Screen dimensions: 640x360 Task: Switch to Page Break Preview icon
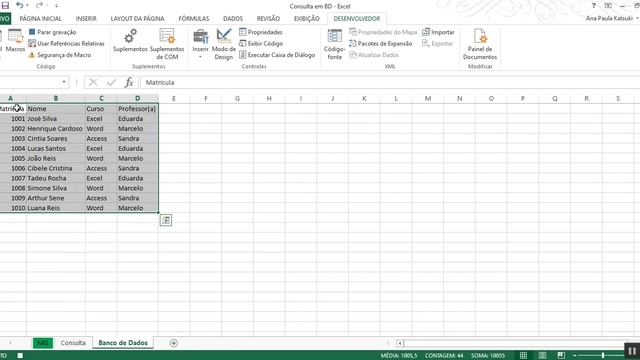click(x=561, y=356)
